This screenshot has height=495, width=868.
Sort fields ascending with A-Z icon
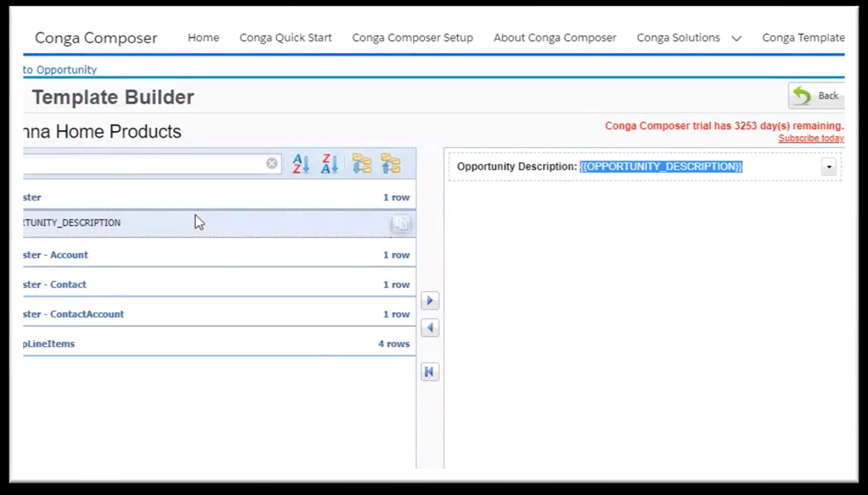[x=301, y=164]
